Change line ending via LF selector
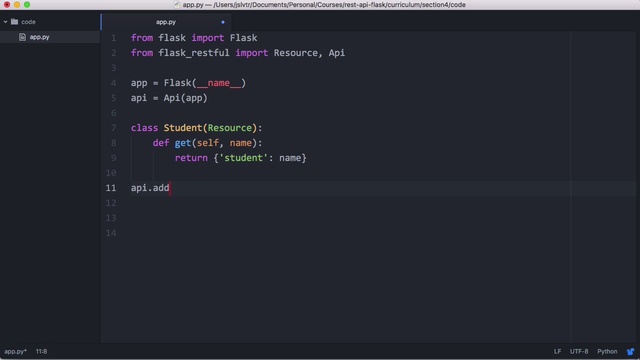This screenshot has height=360, width=640. tap(557, 351)
